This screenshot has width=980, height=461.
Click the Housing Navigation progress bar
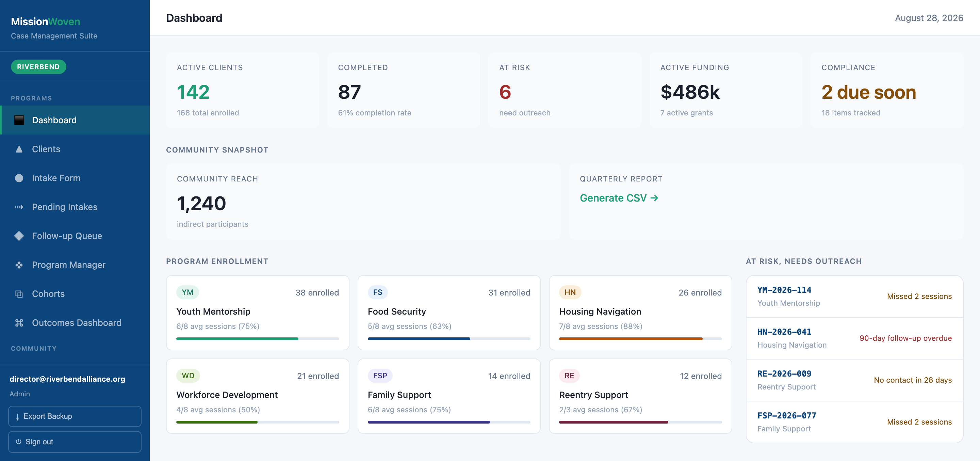pos(640,338)
